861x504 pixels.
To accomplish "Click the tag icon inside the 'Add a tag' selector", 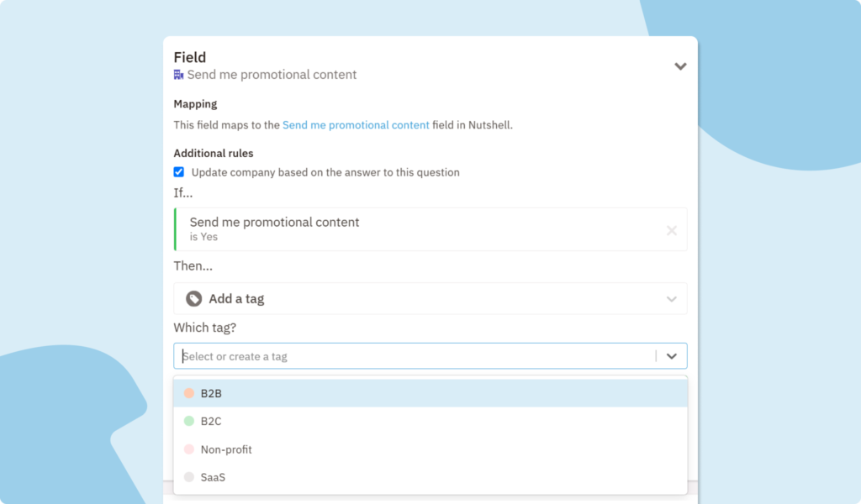I will pyautogui.click(x=193, y=298).
